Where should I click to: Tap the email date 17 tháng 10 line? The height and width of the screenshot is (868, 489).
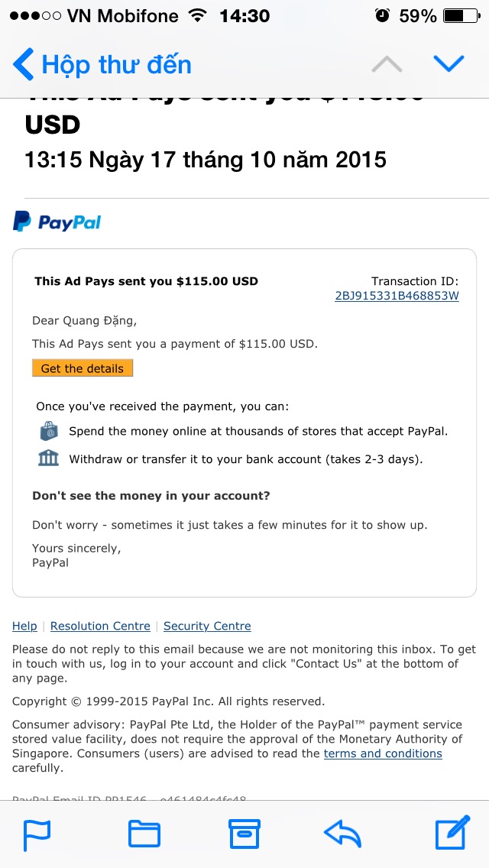tap(206, 160)
